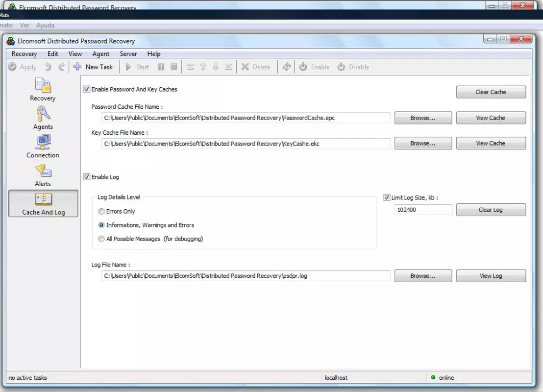Viewport: 543px width, 392px height.
Task: Click the move up arrow icon
Action: click(203, 67)
